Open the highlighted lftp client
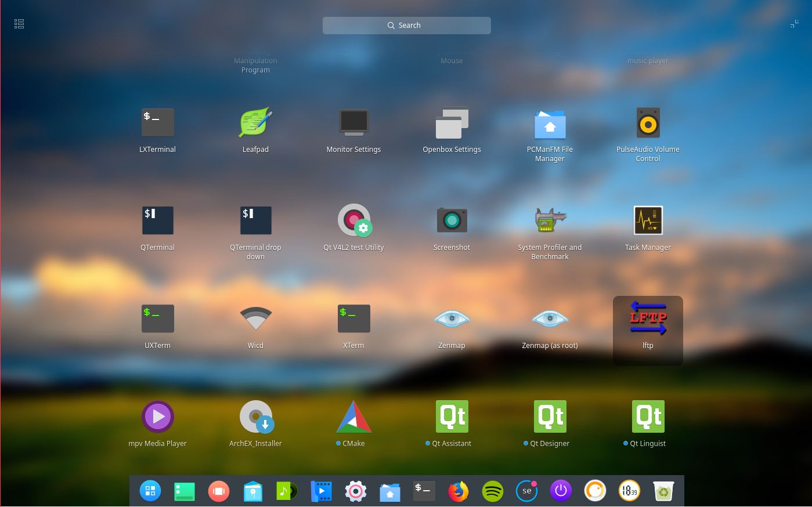 click(x=648, y=325)
